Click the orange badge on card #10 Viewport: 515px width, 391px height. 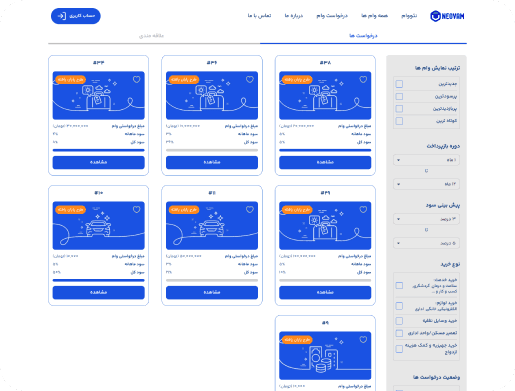pos(71,210)
